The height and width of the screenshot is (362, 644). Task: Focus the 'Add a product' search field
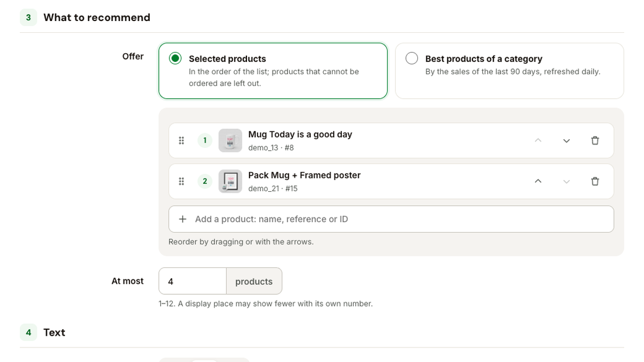[x=391, y=219]
